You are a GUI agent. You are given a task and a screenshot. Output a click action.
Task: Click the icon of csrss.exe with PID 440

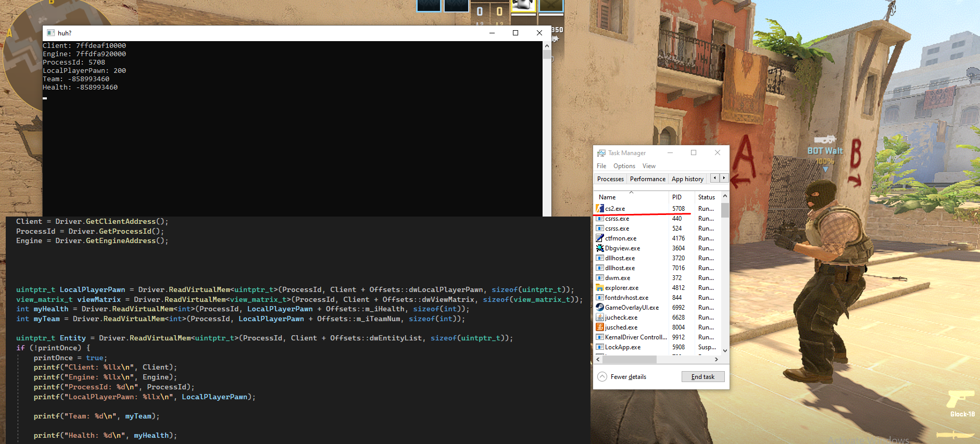[600, 219]
